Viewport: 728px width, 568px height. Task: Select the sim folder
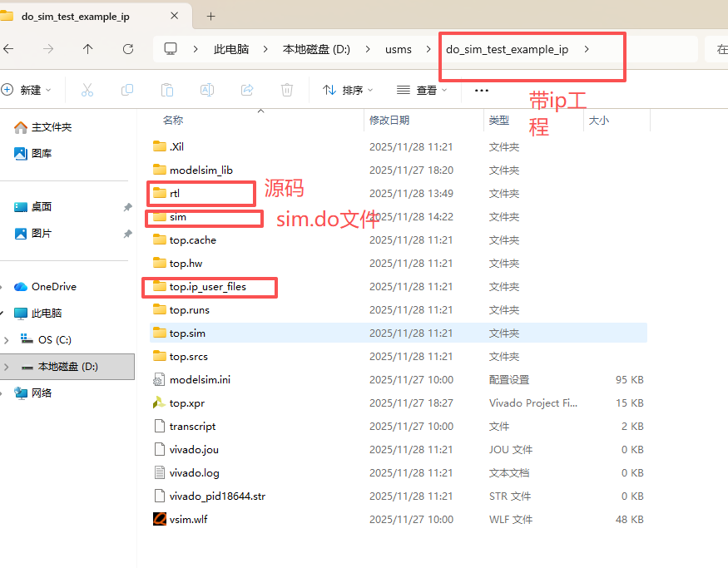(x=399, y=217)
